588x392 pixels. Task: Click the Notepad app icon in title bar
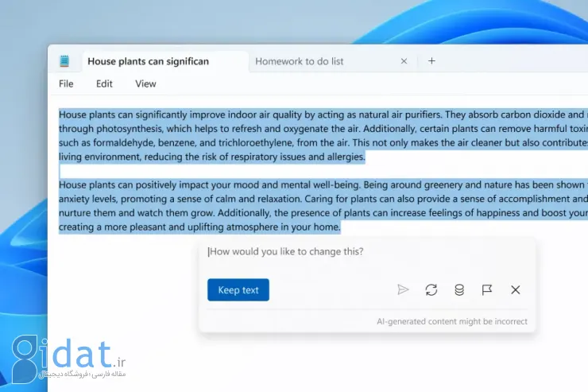[64, 61]
